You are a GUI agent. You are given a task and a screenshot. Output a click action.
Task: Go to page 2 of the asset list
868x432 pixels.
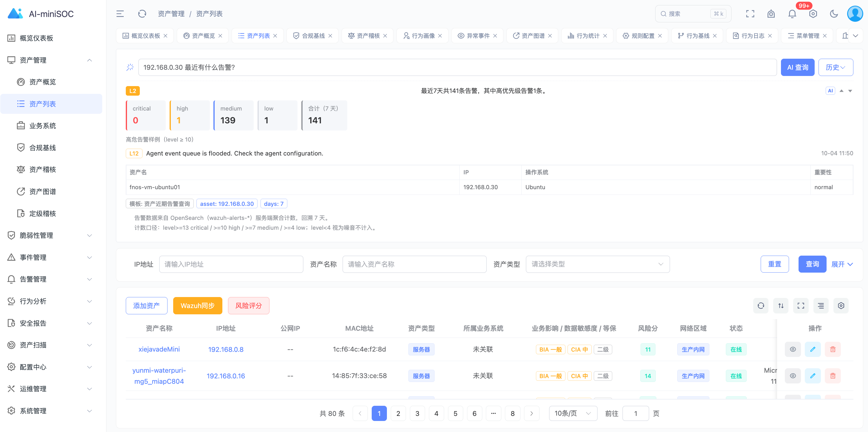[x=398, y=414]
